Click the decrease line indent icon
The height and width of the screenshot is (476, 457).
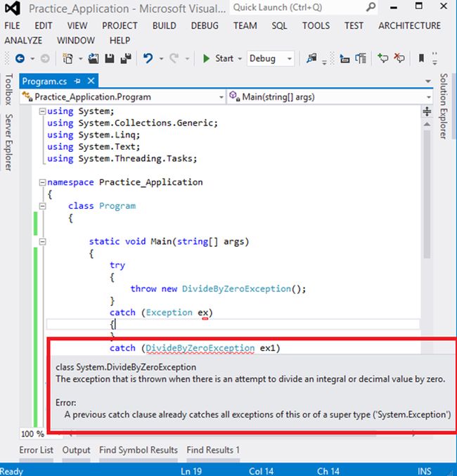point(345,58)
